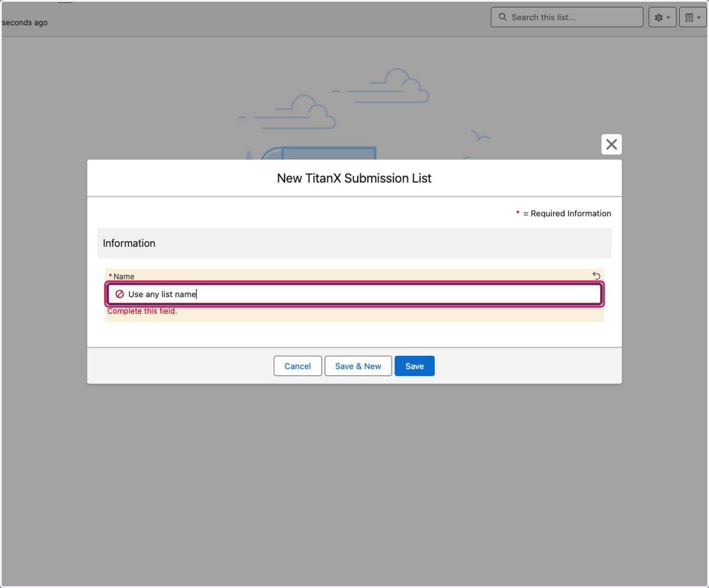Screen dimensions: 709x588
Task: Click the error icon in Name field
Action: pos(119,294)
